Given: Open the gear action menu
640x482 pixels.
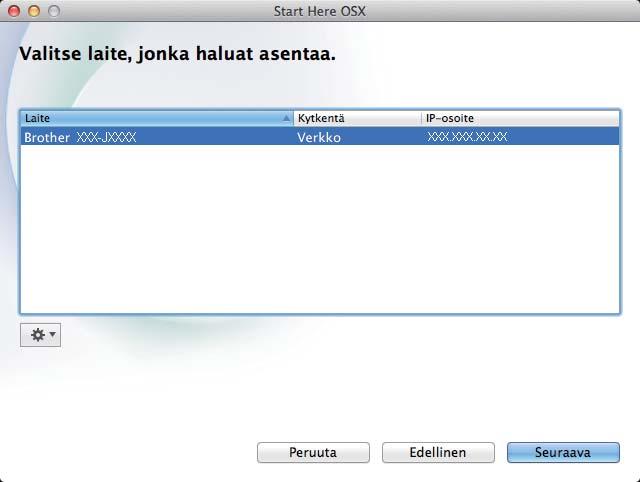Looking at the screenshot, I should pos(40,335).
